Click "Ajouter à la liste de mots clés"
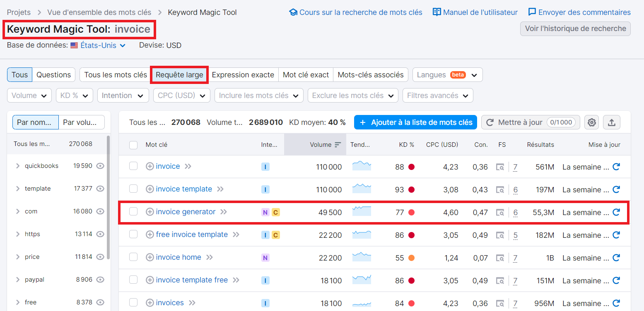The height and width of the screenshot is (311, 644). 415,122
